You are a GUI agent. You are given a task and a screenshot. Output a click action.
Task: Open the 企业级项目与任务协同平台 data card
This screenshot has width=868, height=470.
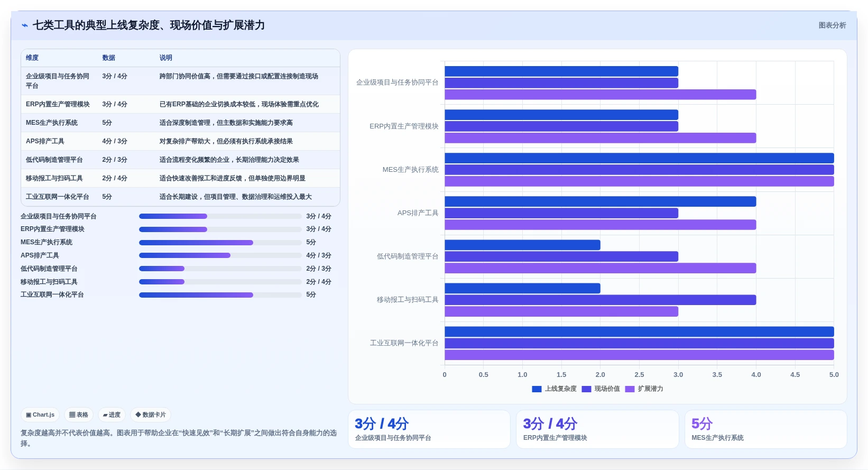[429, 429]
